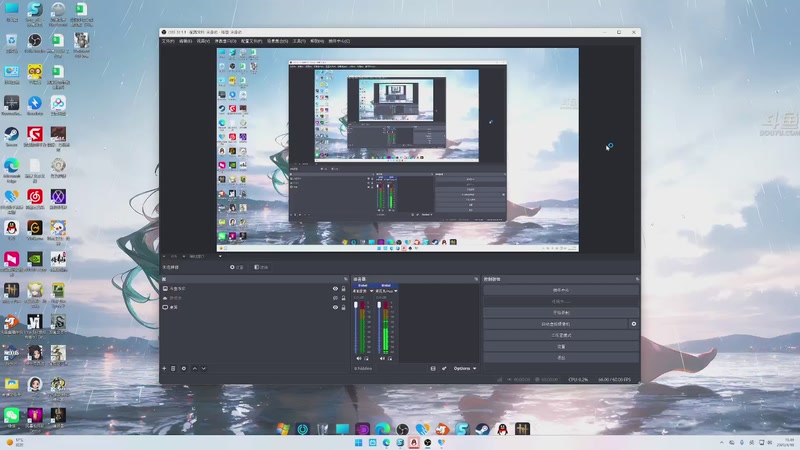Click Windows flag icon in the dock
Screen dimensions: 800x450
[283, 429]
